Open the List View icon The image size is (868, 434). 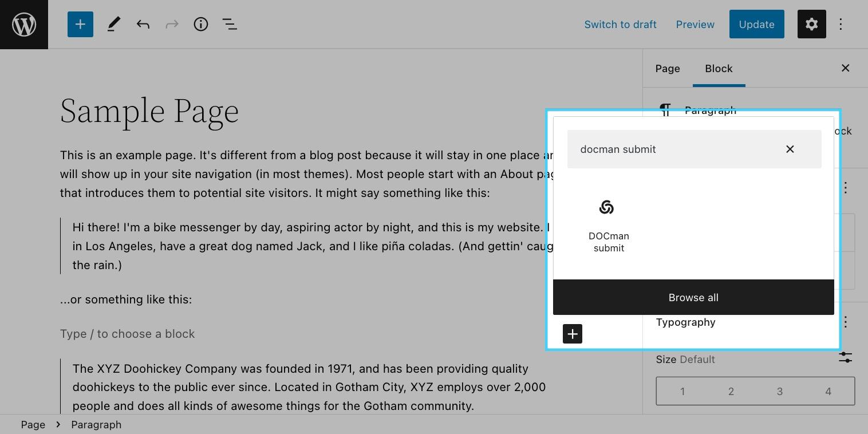click(x=230, y=25)
